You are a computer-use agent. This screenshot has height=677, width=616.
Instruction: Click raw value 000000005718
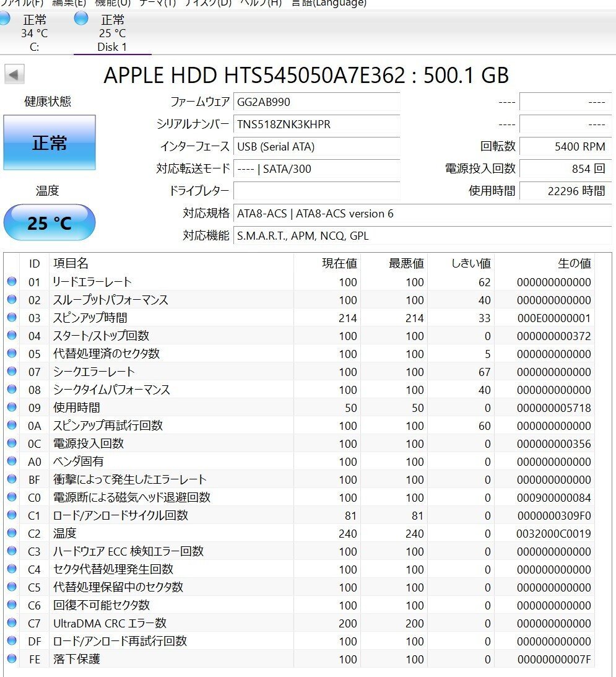coord(554,408)
